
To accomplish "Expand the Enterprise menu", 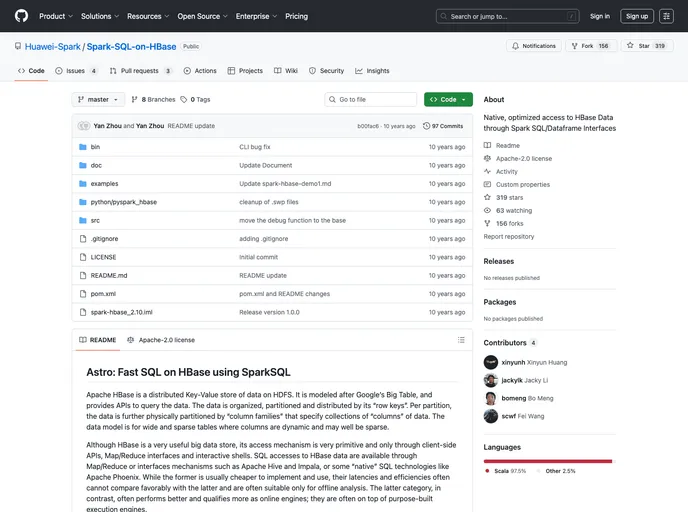I will [256, 16].
